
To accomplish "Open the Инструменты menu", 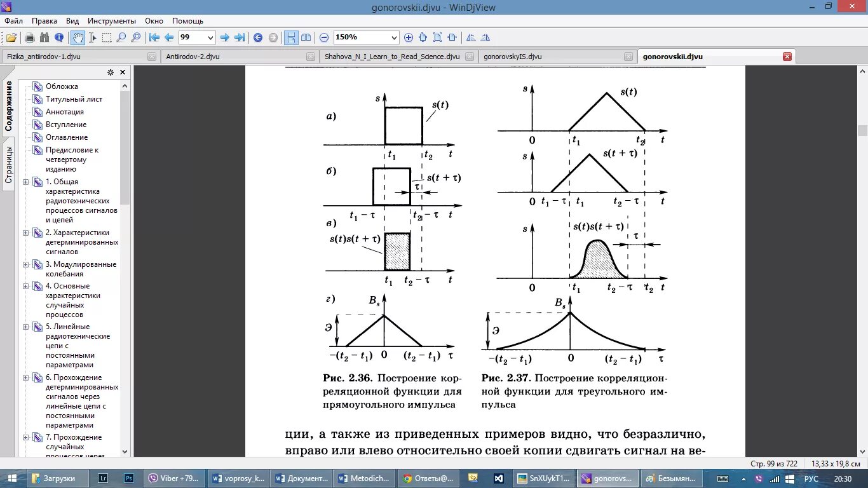I will tap(112, 21).
